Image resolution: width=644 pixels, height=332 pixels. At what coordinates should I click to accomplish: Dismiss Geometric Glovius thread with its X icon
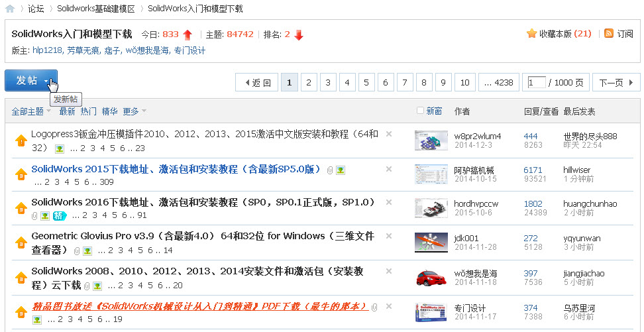389,236
